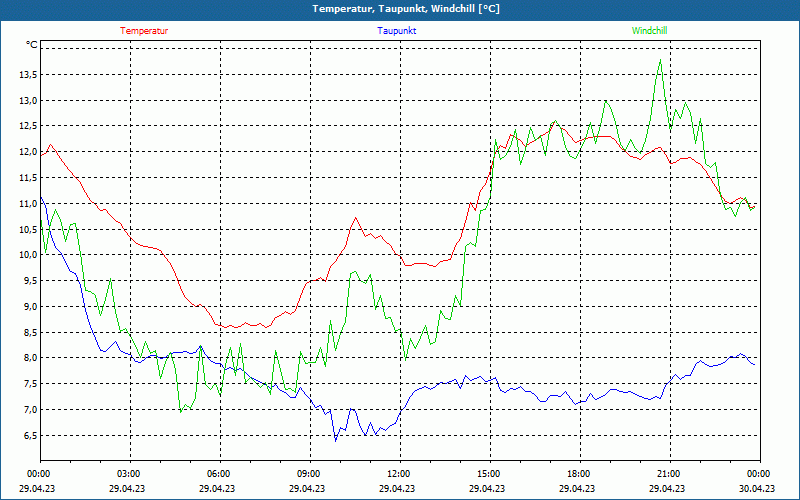
Task: Click the '13,0' y-axis value
Action: point(28,101)
